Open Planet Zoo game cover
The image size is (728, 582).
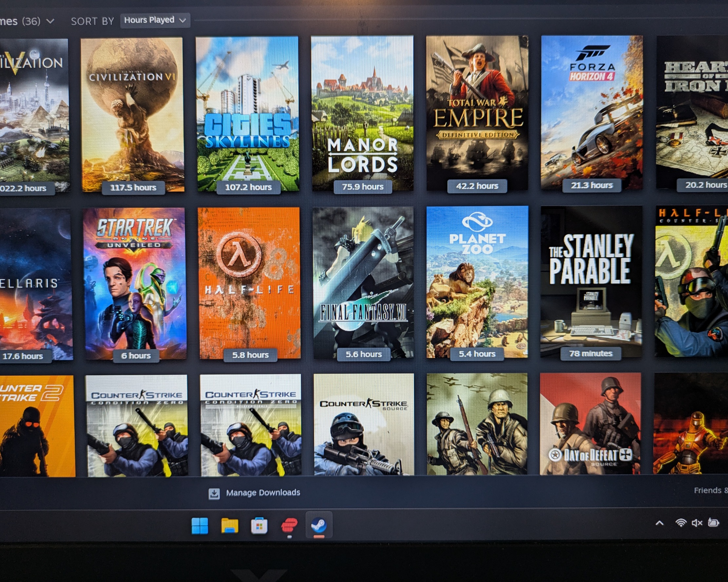[x=477, y=282]
